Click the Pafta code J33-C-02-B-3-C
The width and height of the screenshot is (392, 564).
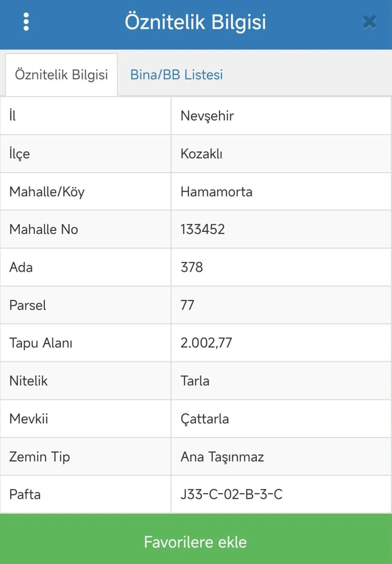(x=231, y=494)
